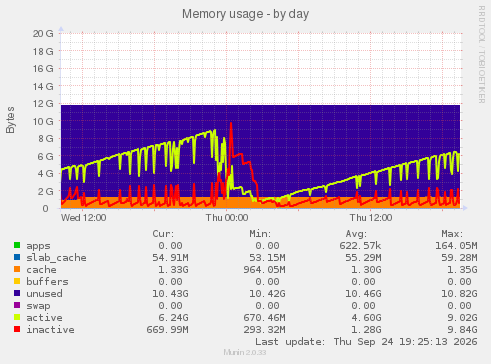Click the '2 G' y-axis label
This screenshot has height=364, width=491.
(45, 191)
